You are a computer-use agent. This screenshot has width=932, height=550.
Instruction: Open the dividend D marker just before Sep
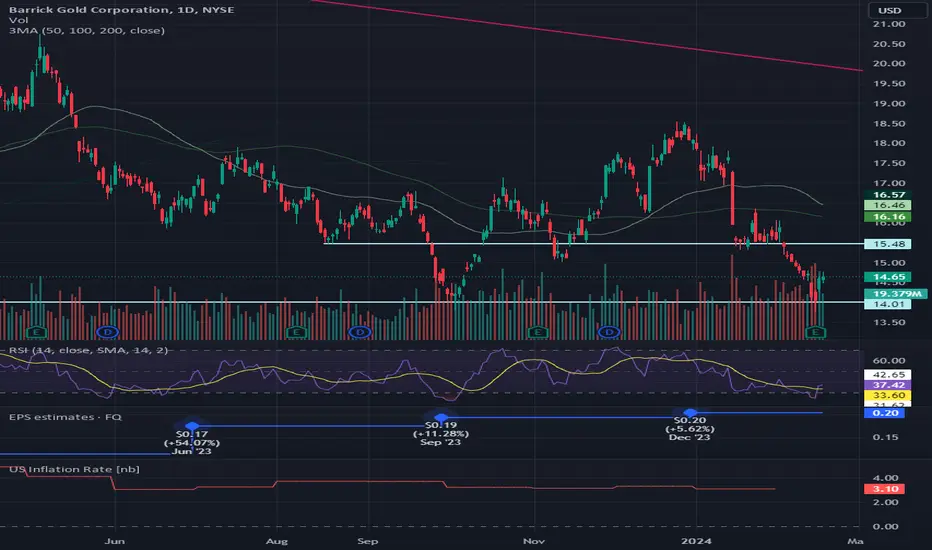tap(360, 332)
